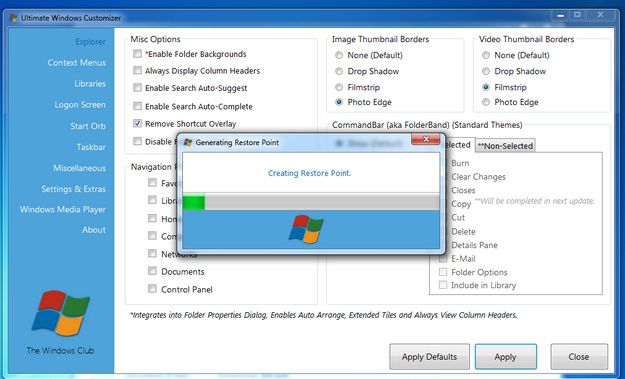Enable Folder Backgrounds checkbox
The height and width of the screenshot is (379, 625).
pos(138,53)
